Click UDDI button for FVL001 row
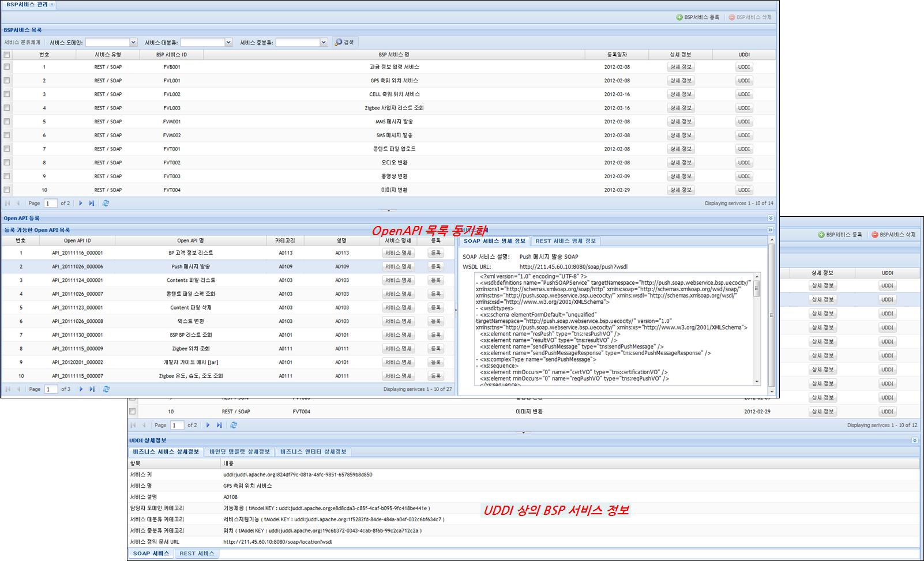This screenshot has width=924, height=561. 744,81
